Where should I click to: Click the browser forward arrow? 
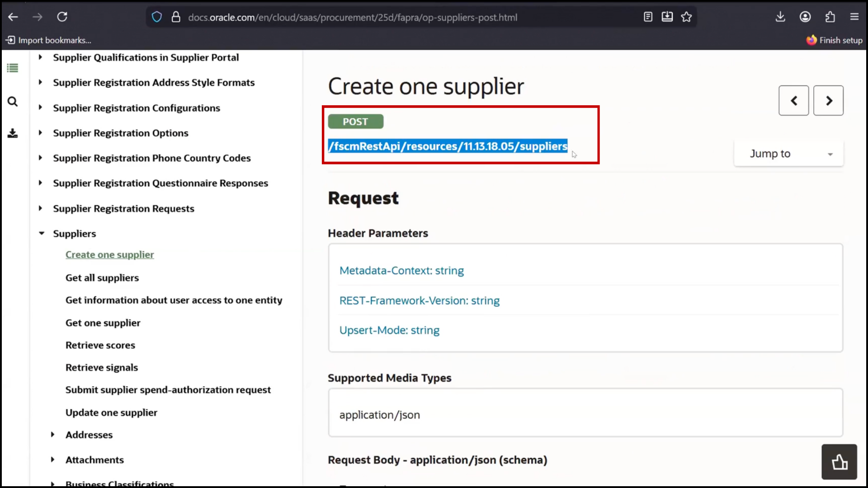point(38,17)
